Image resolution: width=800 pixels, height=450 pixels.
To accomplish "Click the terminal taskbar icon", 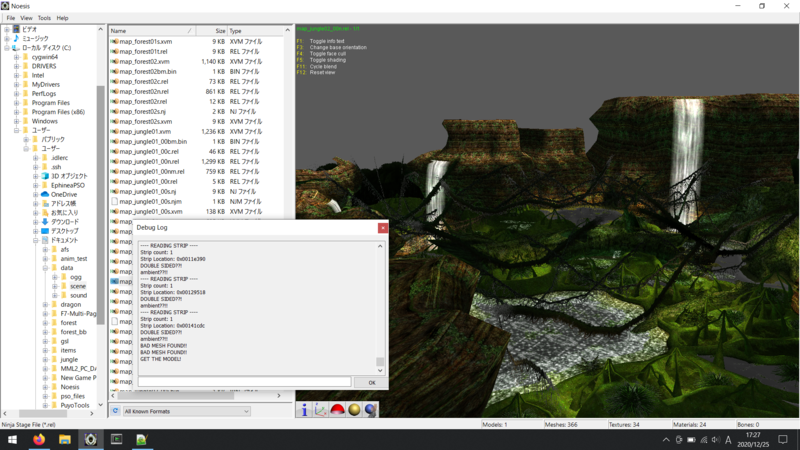I will point(116,439).
